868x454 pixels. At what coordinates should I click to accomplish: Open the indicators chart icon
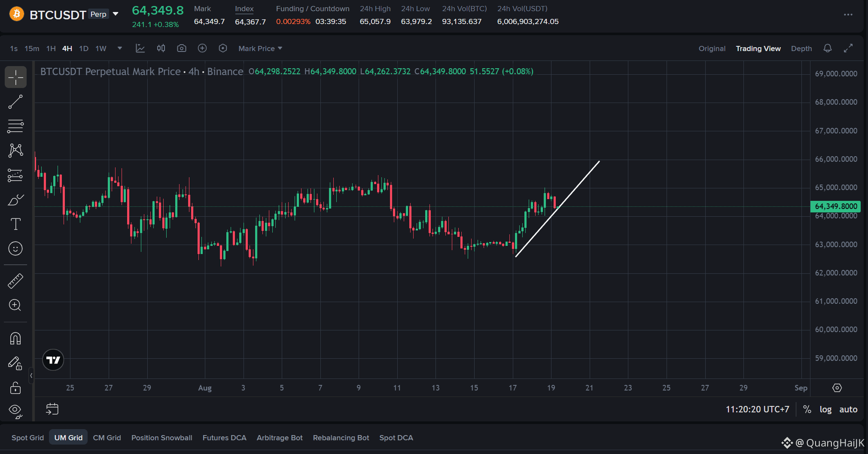click(140, 48)
